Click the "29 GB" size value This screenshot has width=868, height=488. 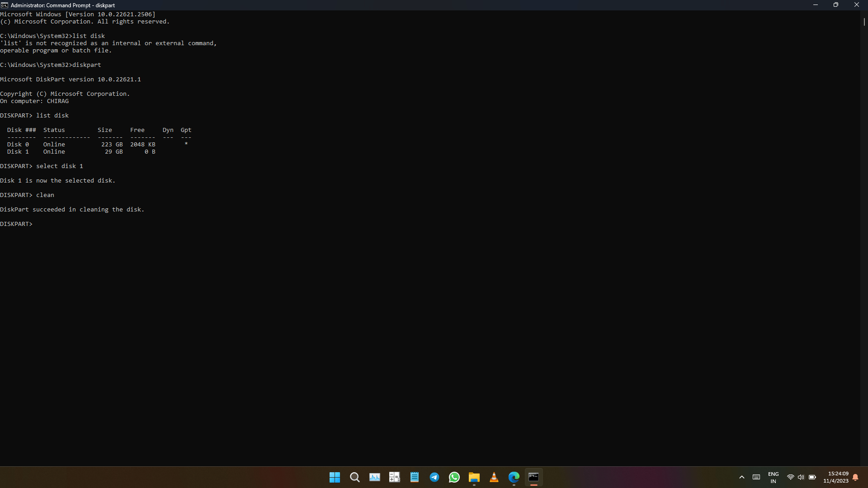click(114, 152)
